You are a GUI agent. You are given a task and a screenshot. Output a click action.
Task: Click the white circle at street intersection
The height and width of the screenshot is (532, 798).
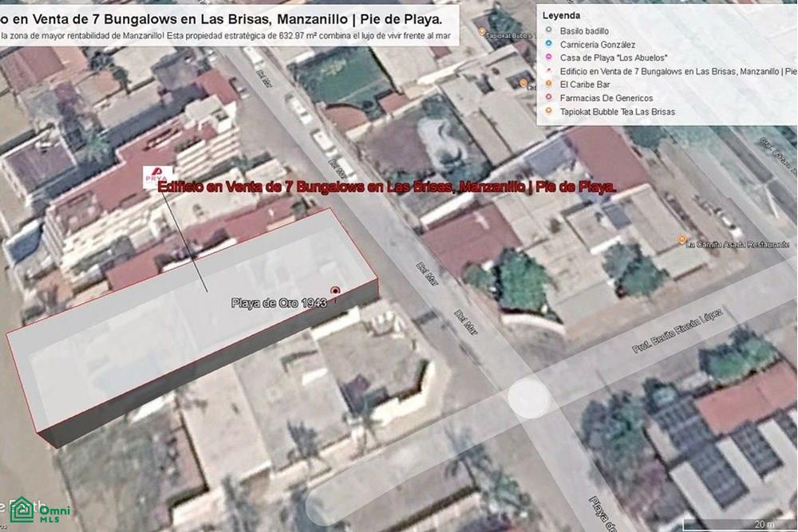tap(529, 398)
